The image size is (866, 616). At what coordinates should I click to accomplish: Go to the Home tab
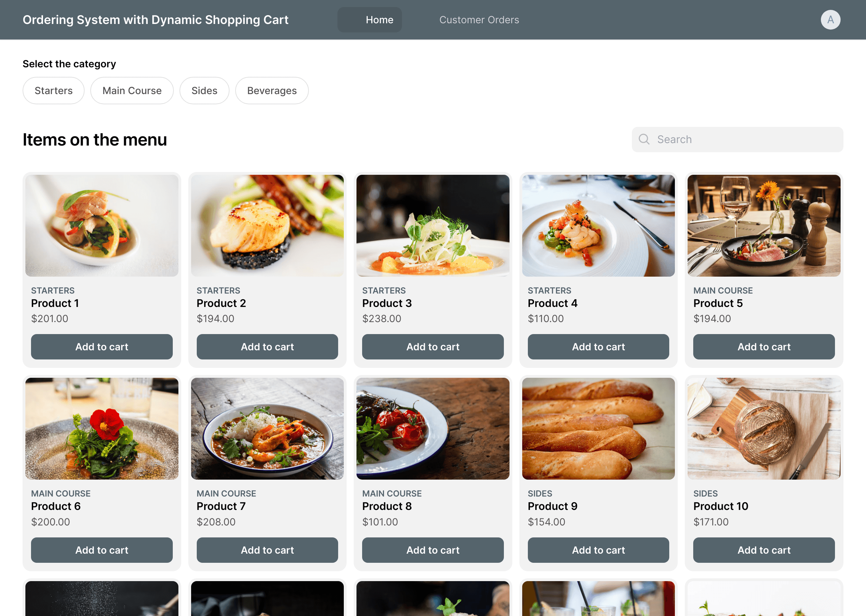370,20
